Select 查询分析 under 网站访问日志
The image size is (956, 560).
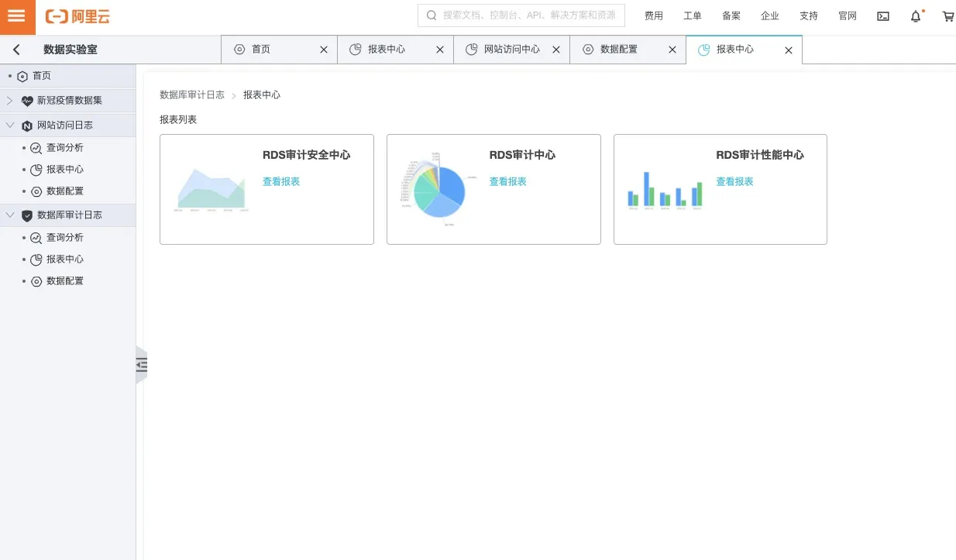coord(65,148)
